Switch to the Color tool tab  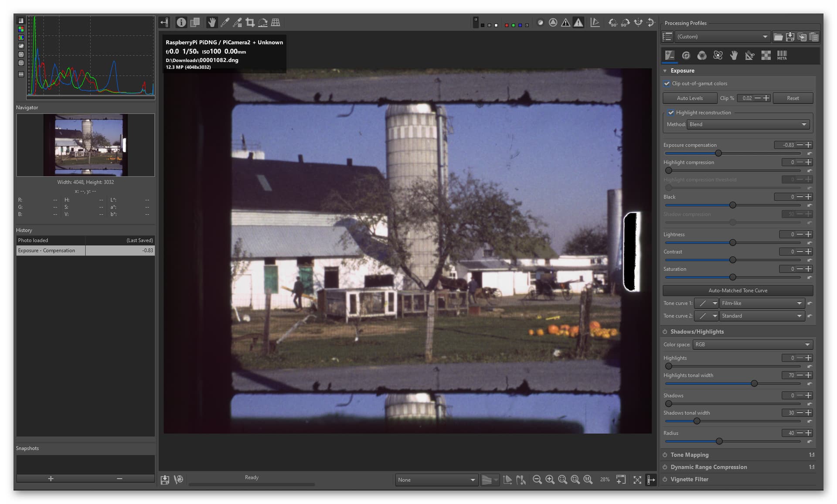[x=702, y=55]
